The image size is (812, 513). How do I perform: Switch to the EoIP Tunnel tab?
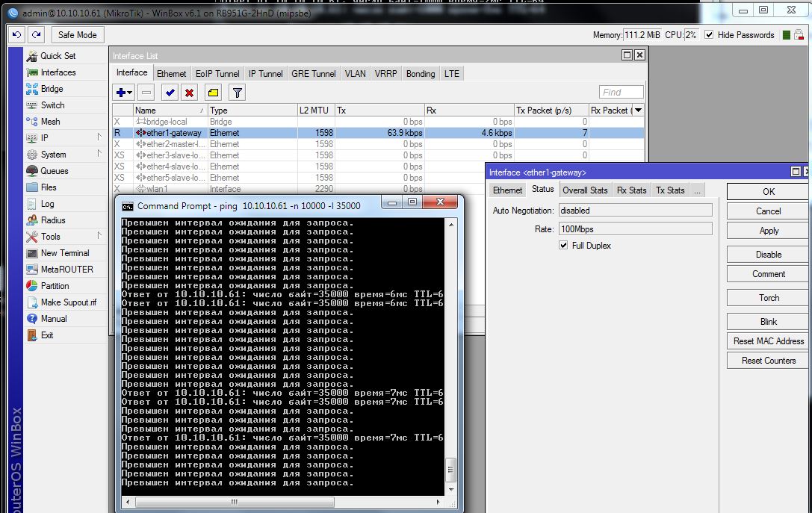click(x=217, y=74)
